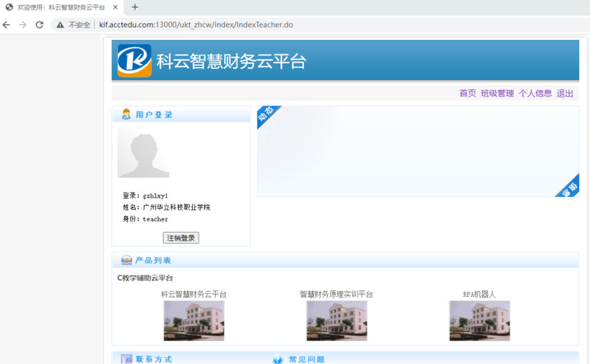
Task: Open the 智慧财务原理实训平台 product thumbnail
Action: tap(336, 320)
